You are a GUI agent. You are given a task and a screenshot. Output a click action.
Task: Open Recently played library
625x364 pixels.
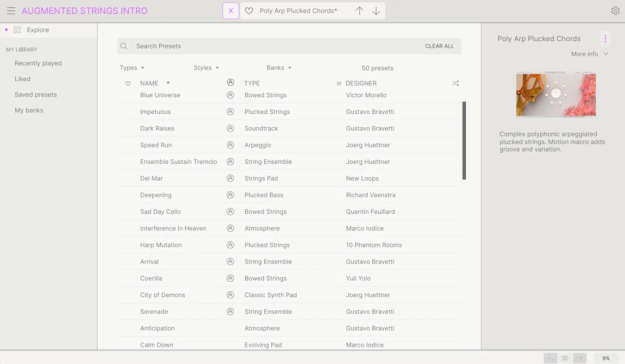coord(38,63)
